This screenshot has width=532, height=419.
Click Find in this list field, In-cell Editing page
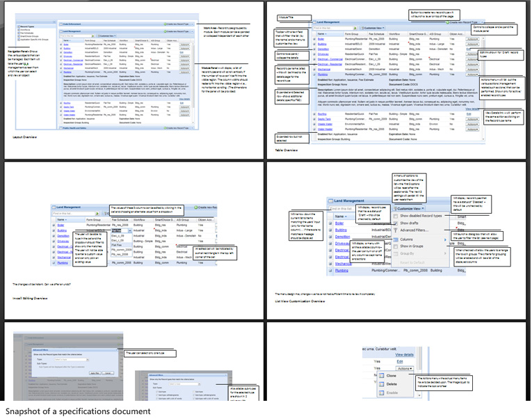[73, 214]
